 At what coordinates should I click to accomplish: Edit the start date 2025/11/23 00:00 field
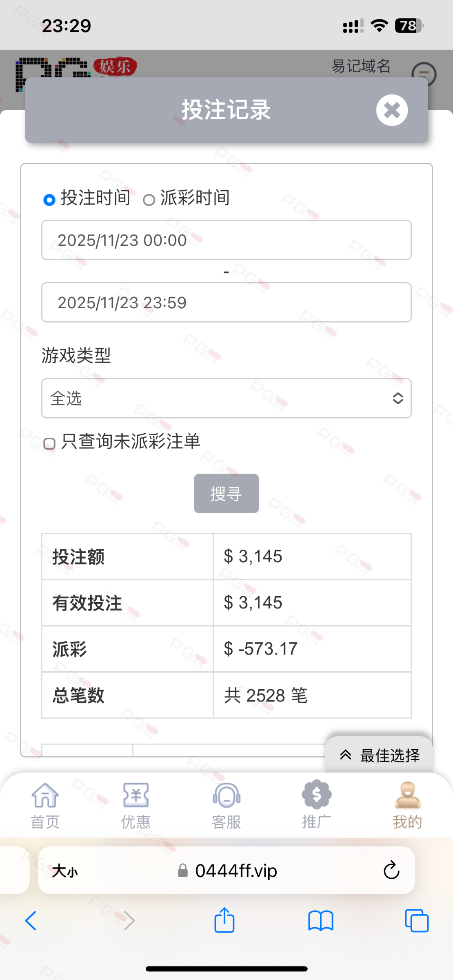pyautogui.click(x=226, y=240)
